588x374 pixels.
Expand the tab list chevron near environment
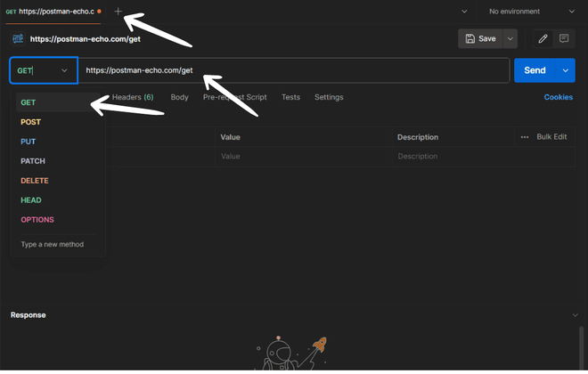pyautogui.click(x=464, y=12)
